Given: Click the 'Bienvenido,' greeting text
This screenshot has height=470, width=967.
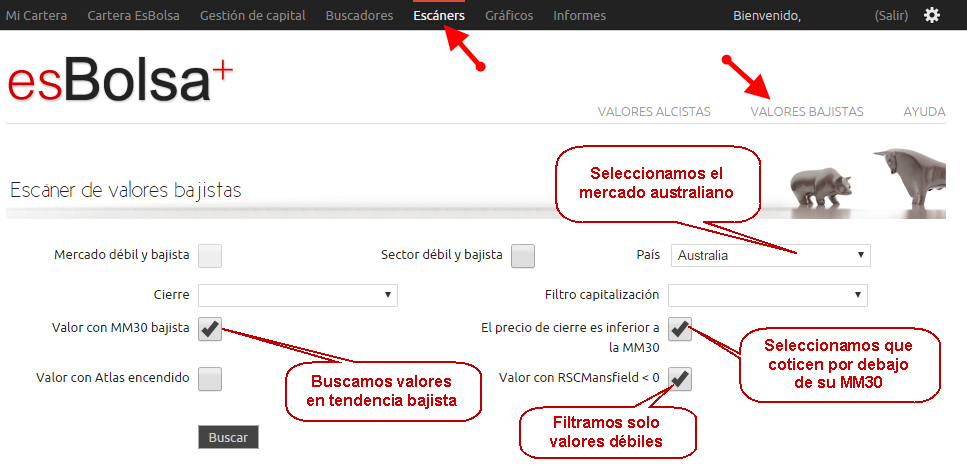Looking at the screenshot, I should coord(767,15).
